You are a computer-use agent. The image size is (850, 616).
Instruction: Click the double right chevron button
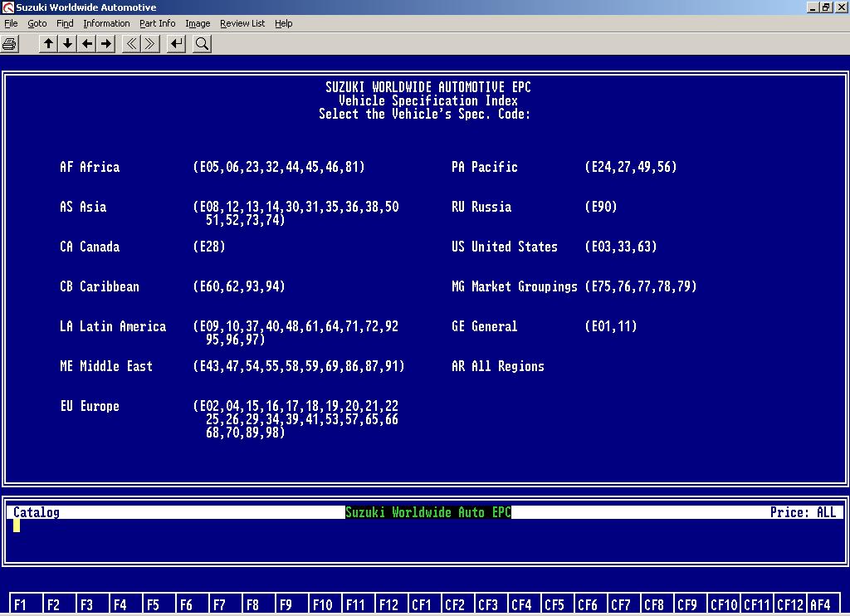click(x=151, y=43)
